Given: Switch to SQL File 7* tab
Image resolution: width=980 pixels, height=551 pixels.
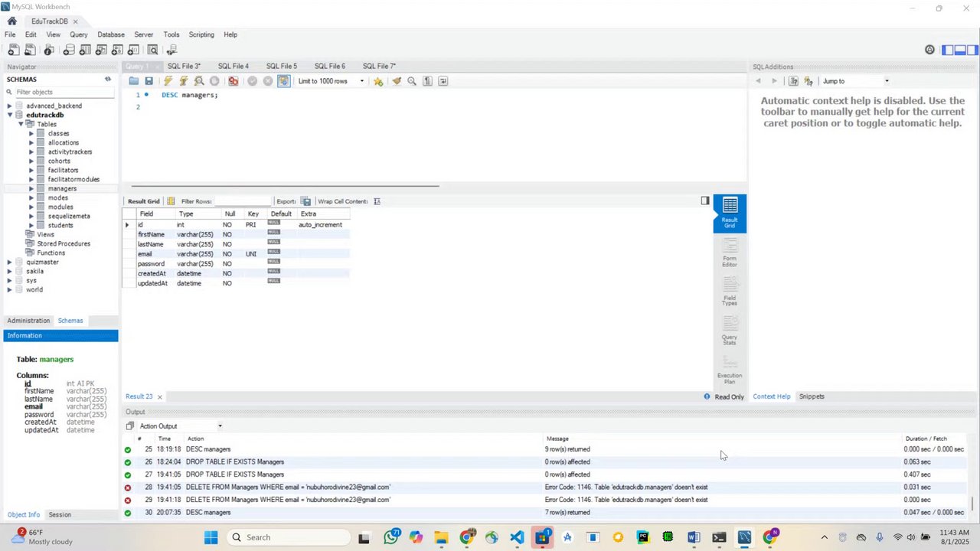Looking at the screenshot, I should point(379,67).
